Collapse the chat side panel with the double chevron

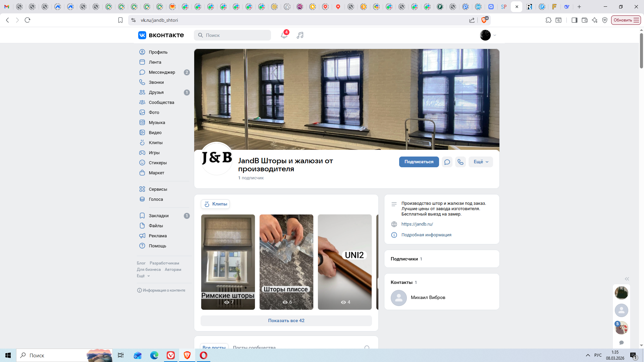(x=627, y=279)
